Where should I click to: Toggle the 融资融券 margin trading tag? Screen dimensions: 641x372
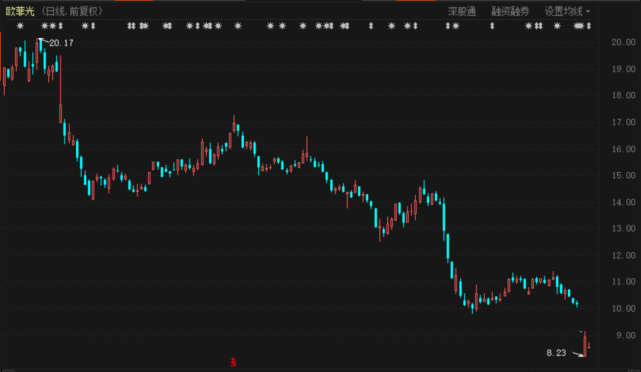(x=510, y=11)
